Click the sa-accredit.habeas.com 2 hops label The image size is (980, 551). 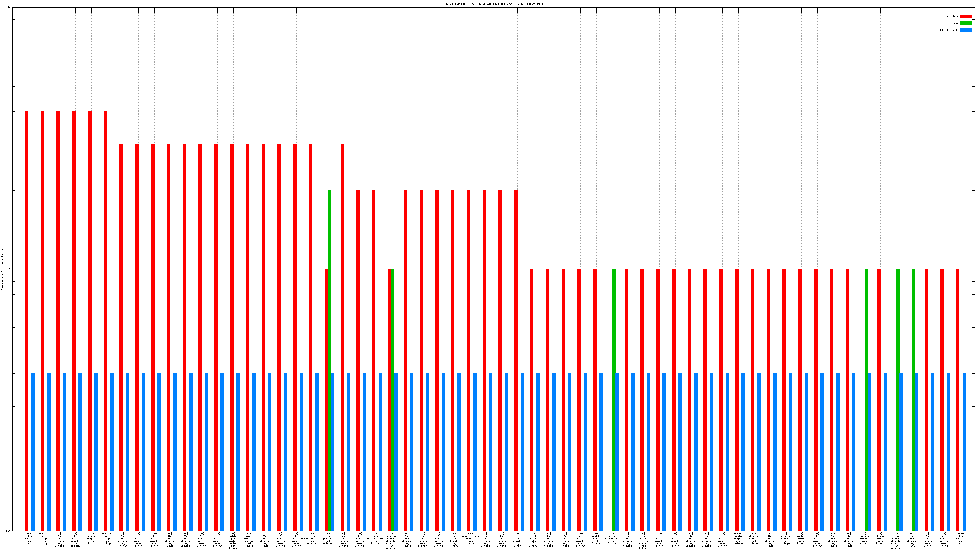click(x=470, y=538)
